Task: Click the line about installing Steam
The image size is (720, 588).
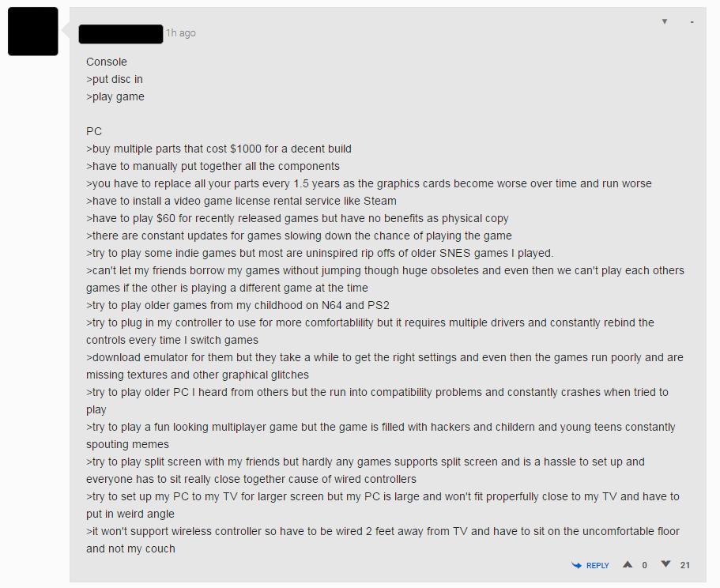Action: 241,201
